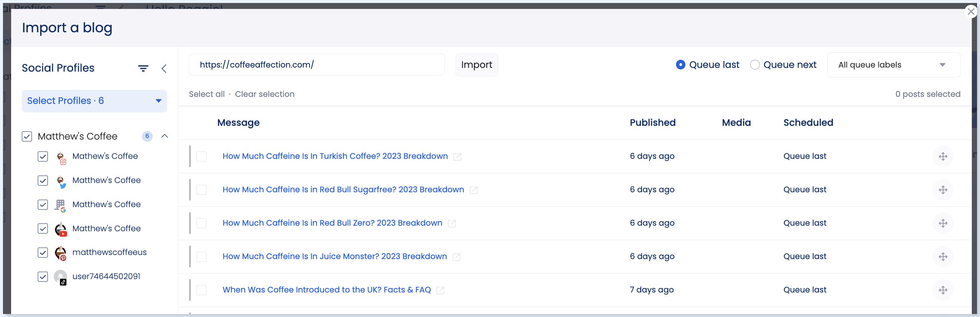The width and height of the screenshot is (980, 317).
Task: Open UK coffee article external link icon
Action: pos(441,291)
